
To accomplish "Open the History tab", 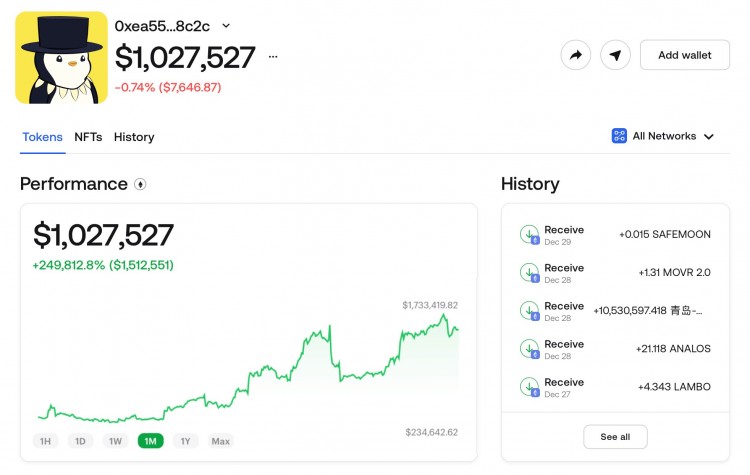I will pos(134,137).
